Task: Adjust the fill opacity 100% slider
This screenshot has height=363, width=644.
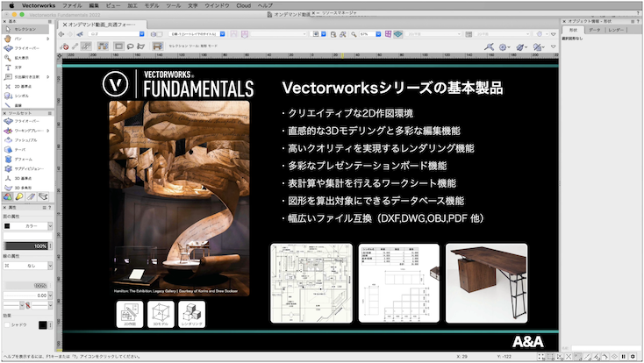Action: [25, 246]
